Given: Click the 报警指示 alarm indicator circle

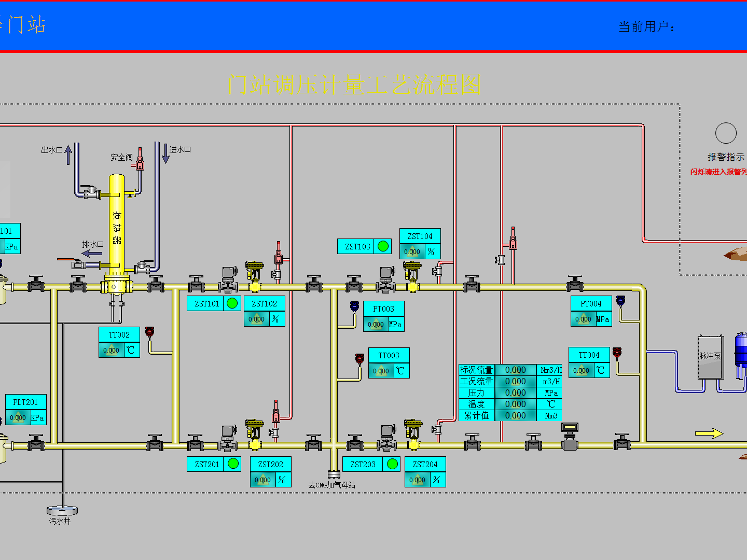Looking at the screenshot, I should pos(726,133).
